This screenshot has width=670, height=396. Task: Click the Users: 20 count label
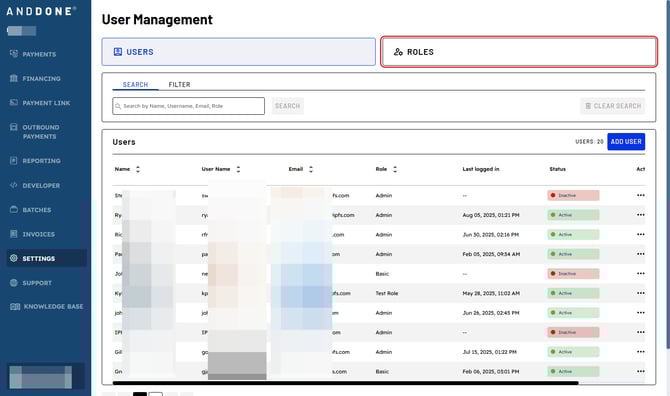[589, 141]
